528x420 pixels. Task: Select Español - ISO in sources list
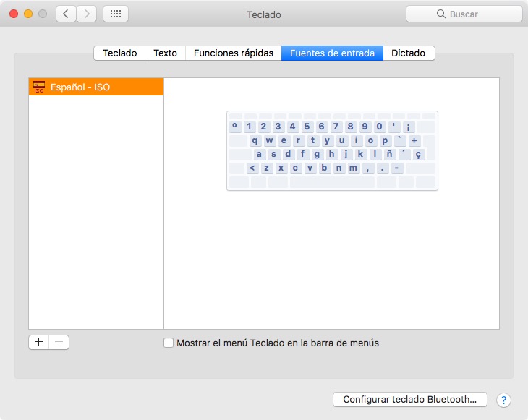coord(96,87)
